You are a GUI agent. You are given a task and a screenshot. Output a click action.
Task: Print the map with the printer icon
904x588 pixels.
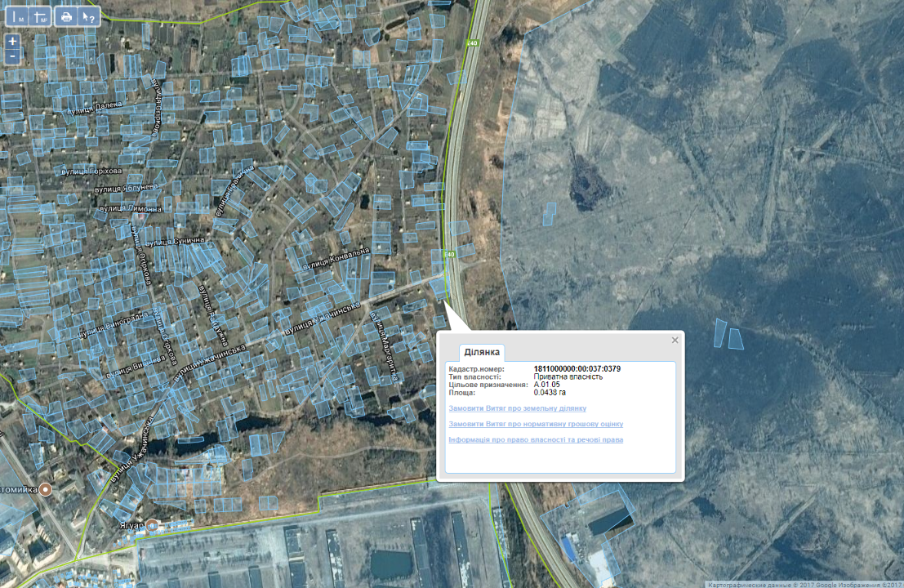click(65, 16)
